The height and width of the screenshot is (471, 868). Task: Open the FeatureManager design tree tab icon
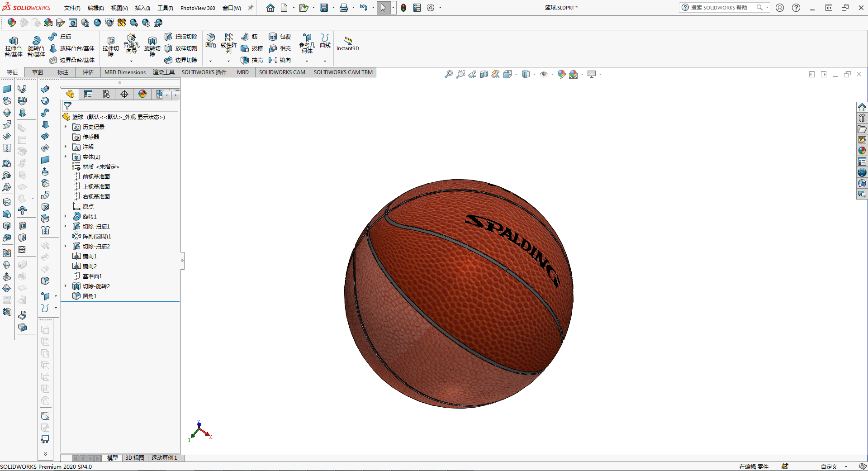coord(70,94)
